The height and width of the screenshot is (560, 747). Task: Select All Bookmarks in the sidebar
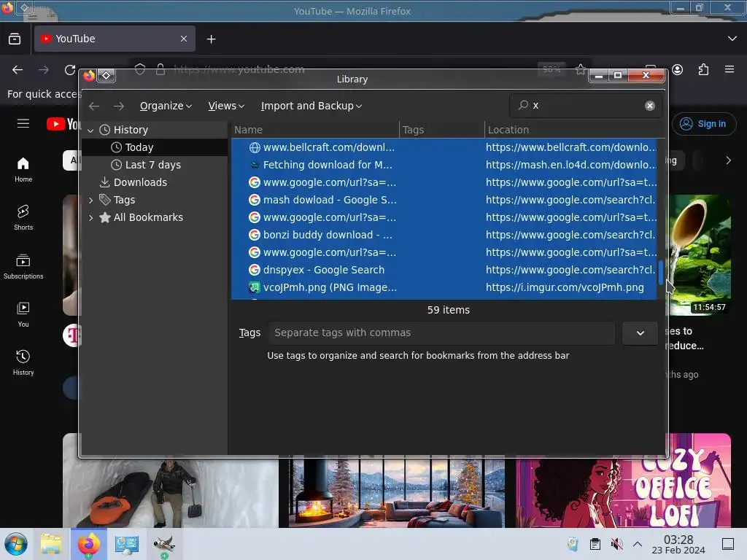pyautogui.click(x=155, y=217)
